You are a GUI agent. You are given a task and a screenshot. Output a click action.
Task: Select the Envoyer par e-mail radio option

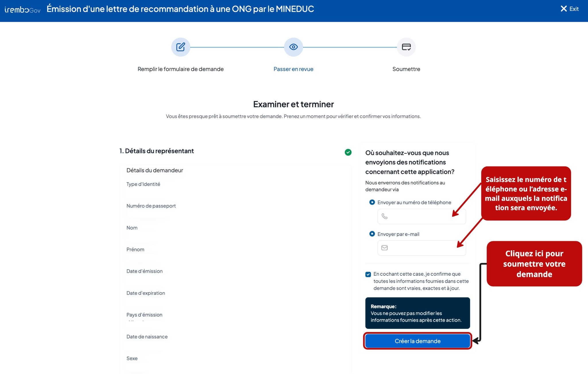[372, 234]
